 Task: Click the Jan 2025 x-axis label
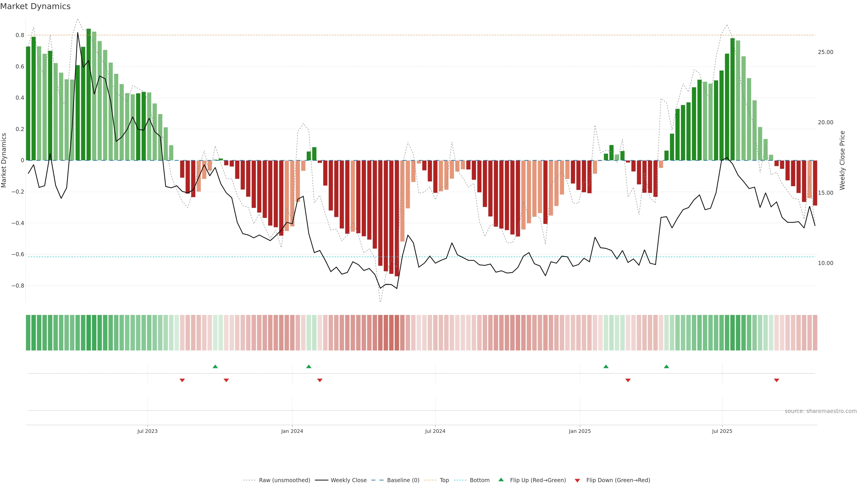coord(580,431)
